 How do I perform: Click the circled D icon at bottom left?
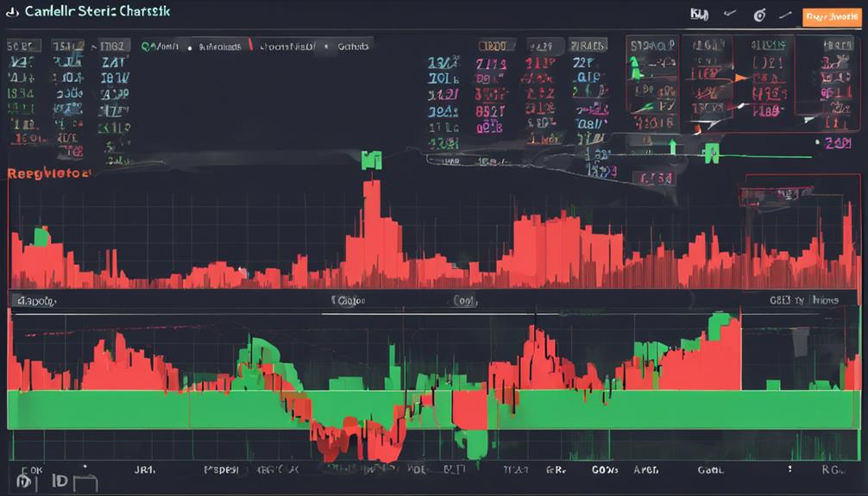(23, 480)
